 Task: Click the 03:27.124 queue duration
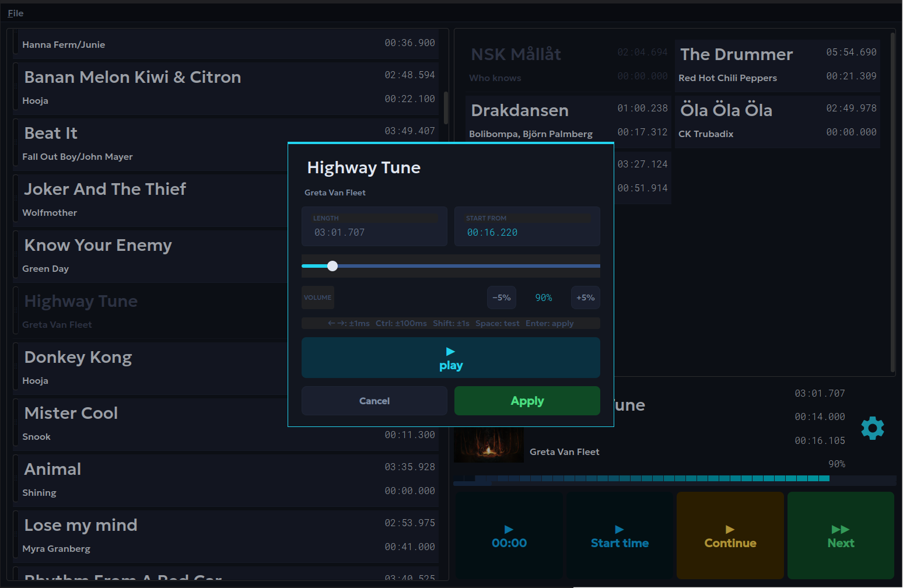[x=642, y=164]
